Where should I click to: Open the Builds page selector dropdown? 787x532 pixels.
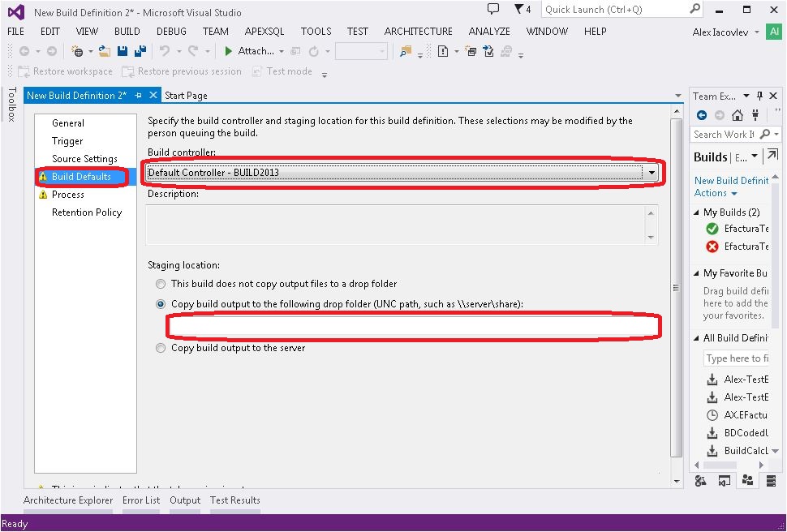(755, 157)
